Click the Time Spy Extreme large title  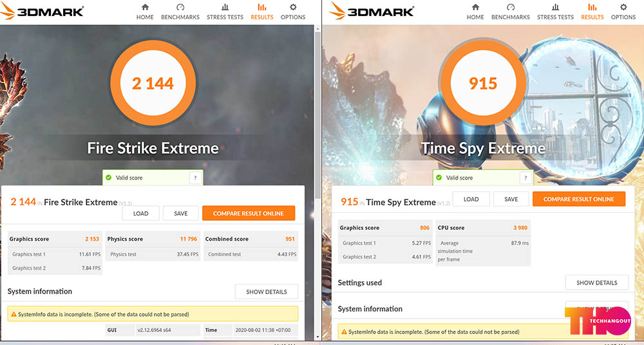tap(483, 148)
